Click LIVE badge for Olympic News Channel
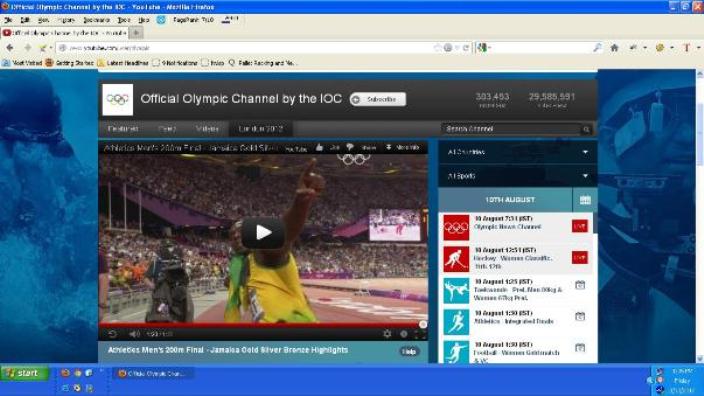The width and height of the screenshot is (704, 396). 580,226
